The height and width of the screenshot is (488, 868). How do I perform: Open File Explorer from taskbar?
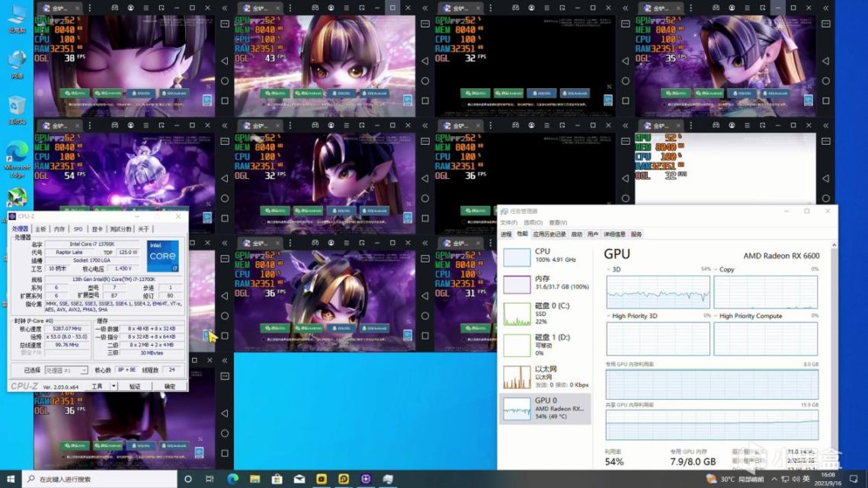coord(255,479)
